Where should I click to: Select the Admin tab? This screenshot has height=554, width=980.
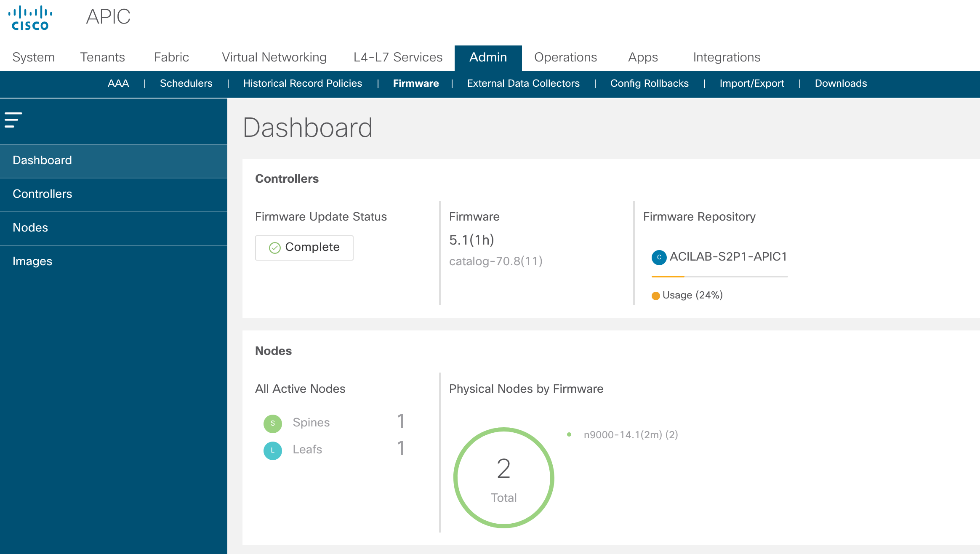(488, 58)
